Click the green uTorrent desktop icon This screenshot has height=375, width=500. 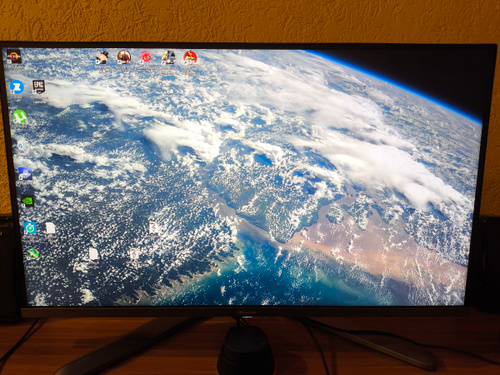20,116
